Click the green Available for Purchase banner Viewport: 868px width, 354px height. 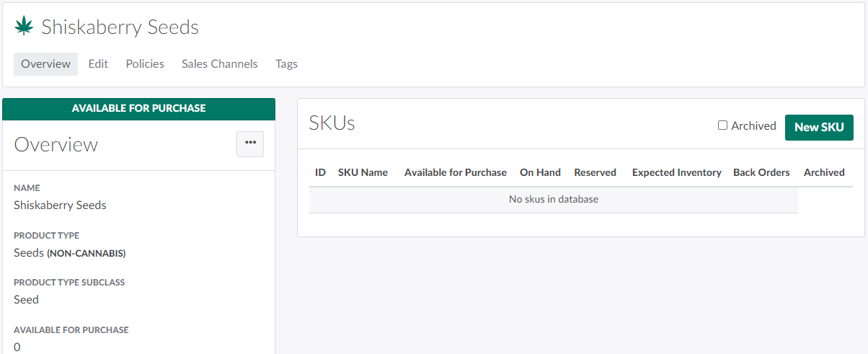(138, 108)
